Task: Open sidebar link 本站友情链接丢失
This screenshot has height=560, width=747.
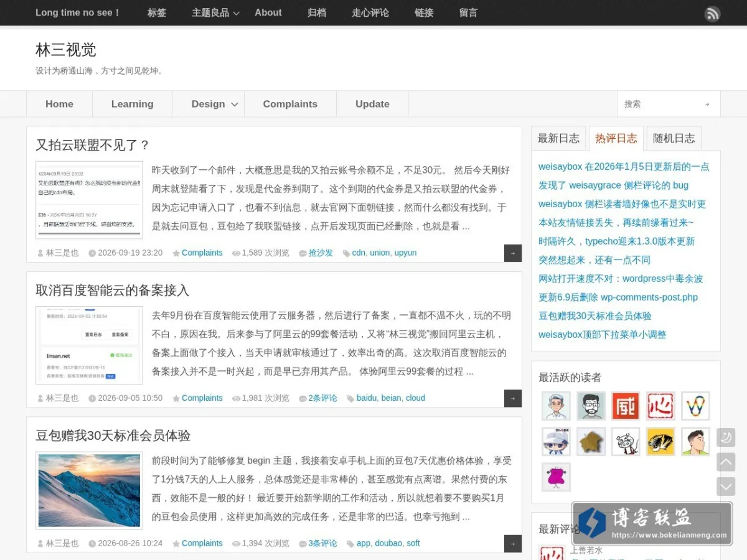Action: click(616, 222)
